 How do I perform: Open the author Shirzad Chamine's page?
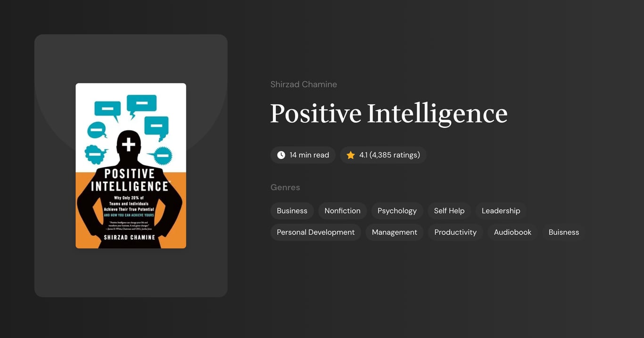304,84
